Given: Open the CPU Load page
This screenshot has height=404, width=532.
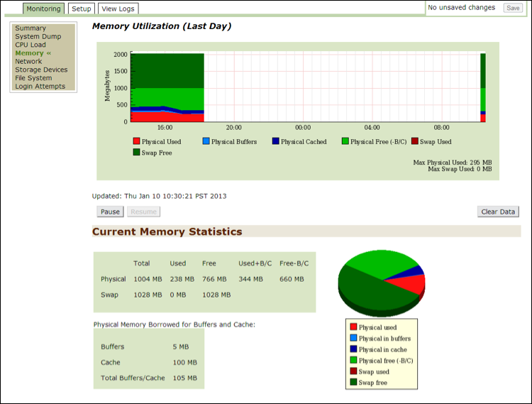Looking at the screenshot, I should (x=31, y=45).
